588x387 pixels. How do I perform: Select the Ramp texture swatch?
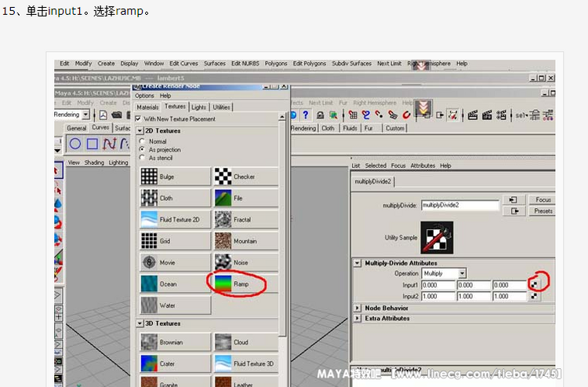(222, 283)
